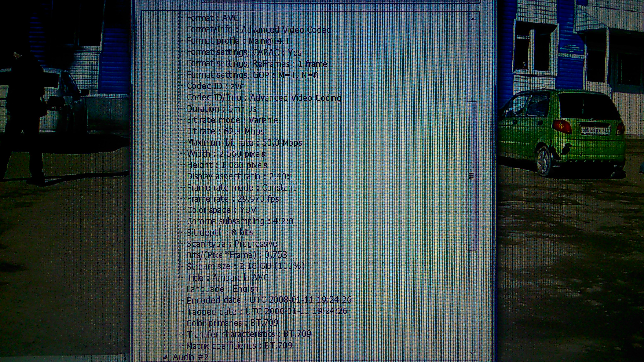Viewport: 644px width, 362px height.
Task: Click the vertical scrollbar thumb grip
Action: [472, 176]
